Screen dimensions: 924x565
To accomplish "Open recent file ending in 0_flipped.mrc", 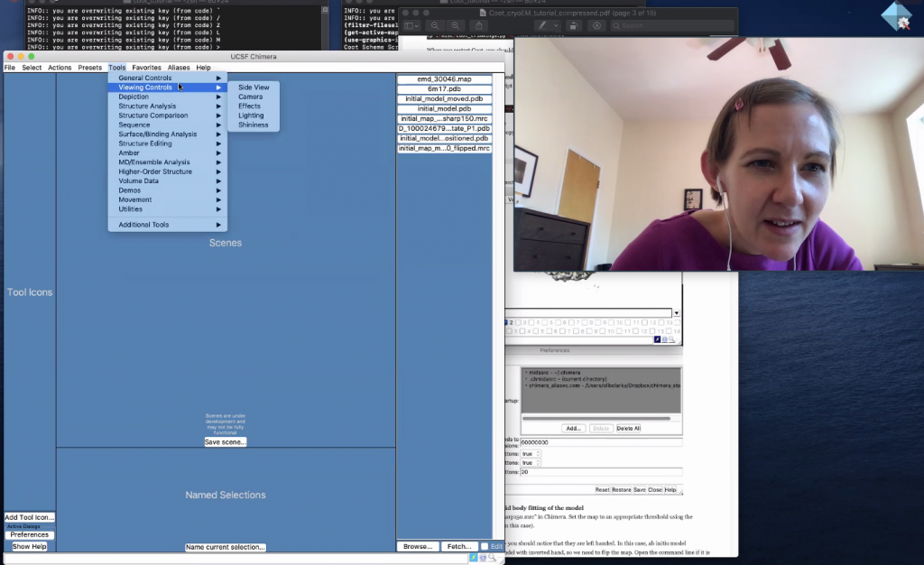I will [x=444, y=148].
